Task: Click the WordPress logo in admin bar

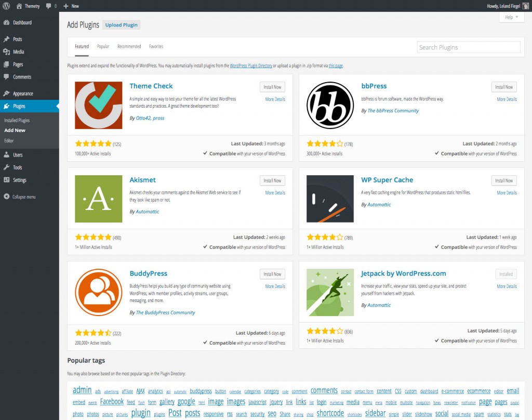Action: click(x=5, y=6)
